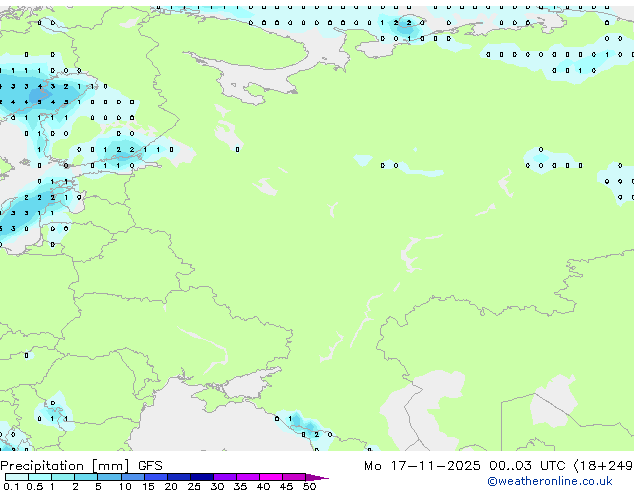
Task: Click the 0.1–0.5 mm legend swatch
Action: coord(17,477)
